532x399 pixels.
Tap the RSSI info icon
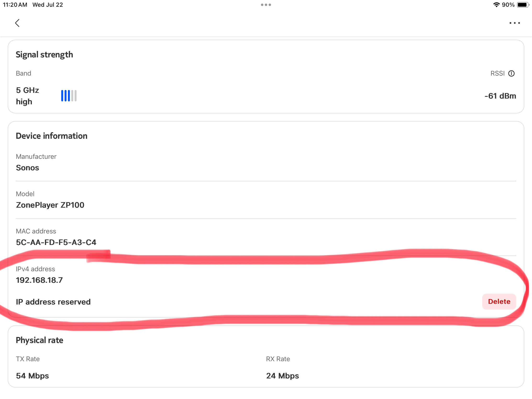coord(511,73)
